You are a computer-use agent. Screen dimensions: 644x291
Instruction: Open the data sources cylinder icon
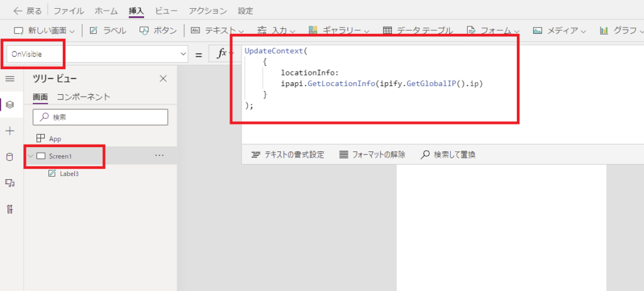10,156
